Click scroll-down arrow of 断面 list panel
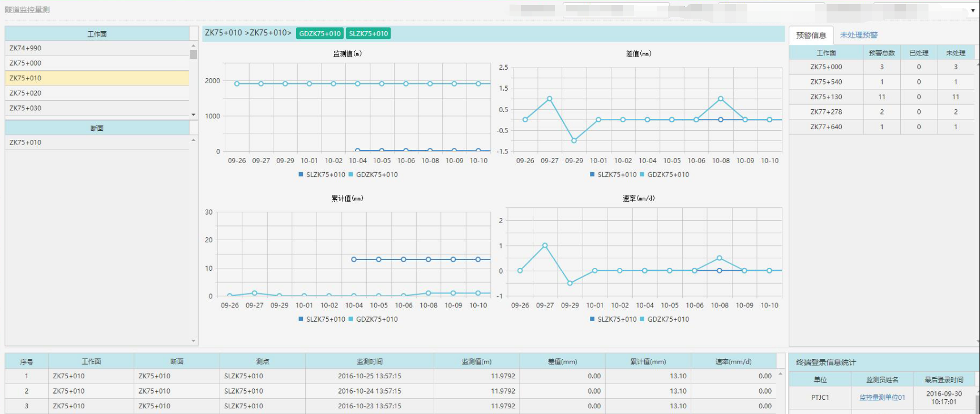This screenshot has height=414, width=980. coord(194,341)
